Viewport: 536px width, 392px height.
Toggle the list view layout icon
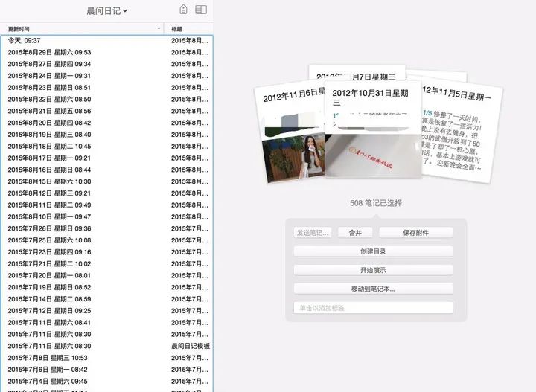pyautogui.click(x=201, y=10)
